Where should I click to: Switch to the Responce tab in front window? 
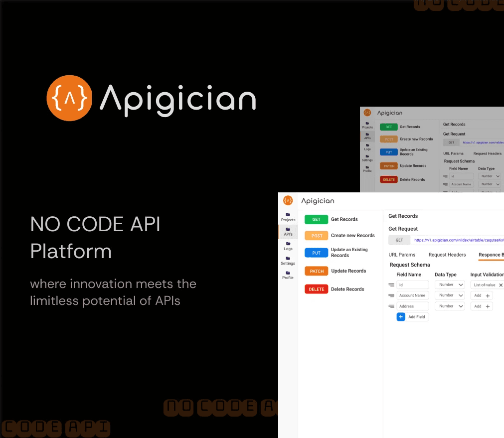[x=491, y=255]
